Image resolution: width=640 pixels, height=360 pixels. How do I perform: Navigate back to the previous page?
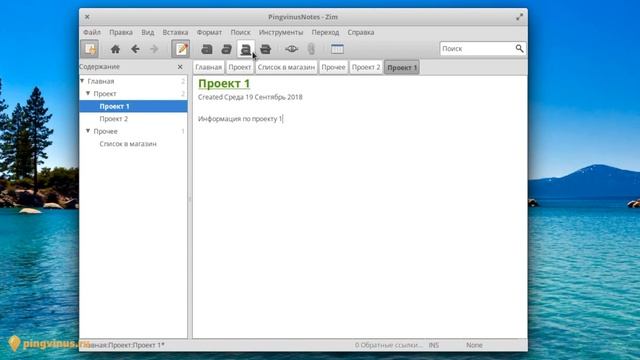(x=135, y=49)
